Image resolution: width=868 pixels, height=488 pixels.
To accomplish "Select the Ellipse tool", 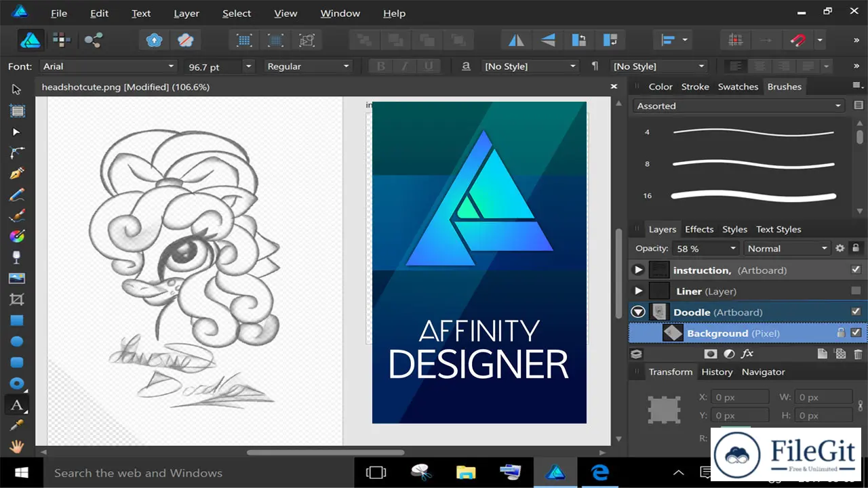I will (x=17, y=342).
